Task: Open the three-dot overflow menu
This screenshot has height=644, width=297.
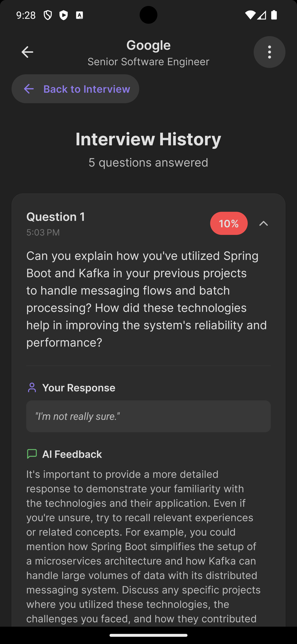Action: click(269, 52)
